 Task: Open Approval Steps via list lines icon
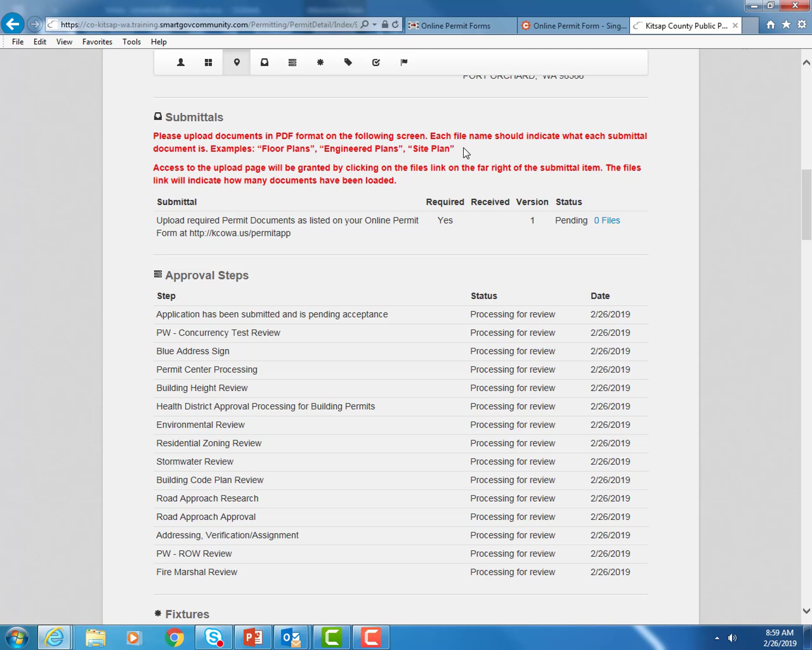[292, 62]
